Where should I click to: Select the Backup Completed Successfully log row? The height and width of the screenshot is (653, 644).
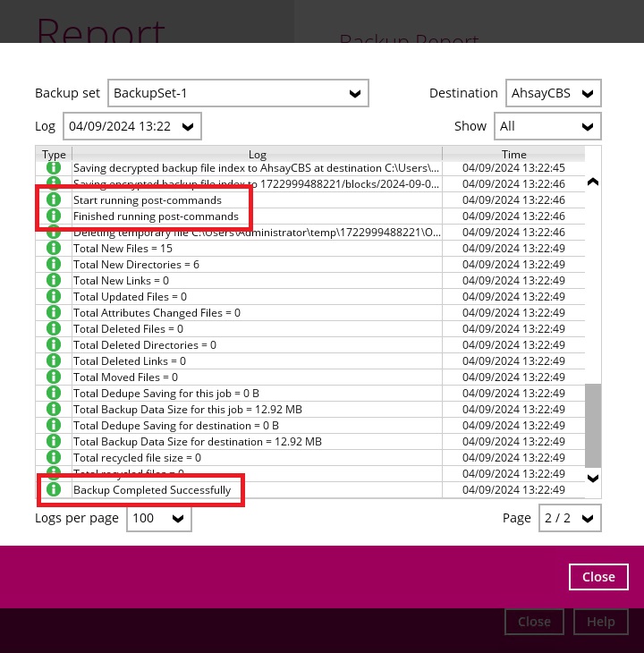click(x=257, y=489)
